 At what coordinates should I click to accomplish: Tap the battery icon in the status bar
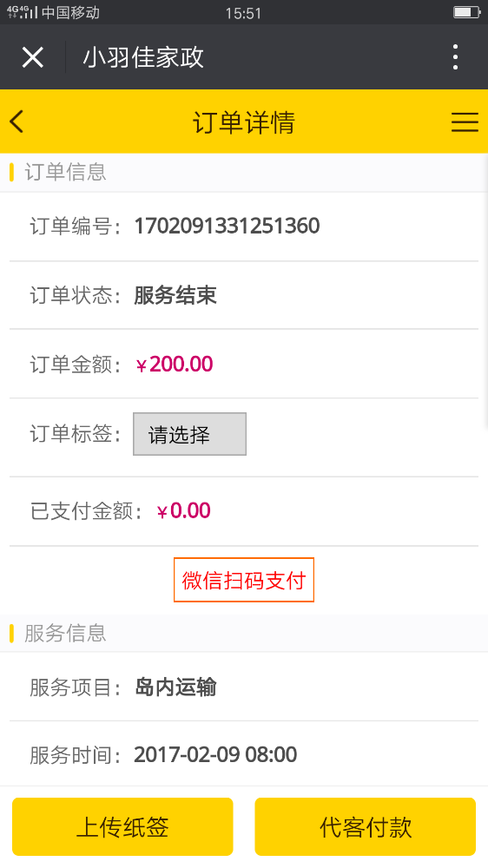pyautogui.click(x=466, y=12)
